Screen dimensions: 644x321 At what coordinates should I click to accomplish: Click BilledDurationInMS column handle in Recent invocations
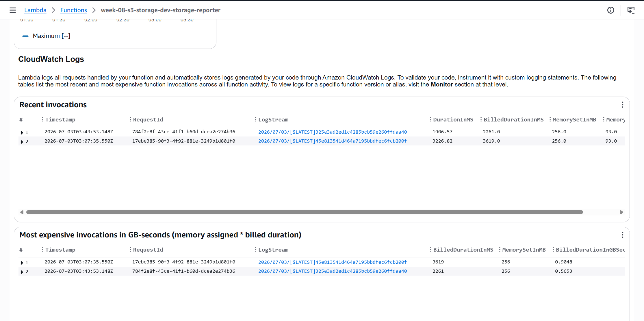pyautogui.click(x=481, y=119)
